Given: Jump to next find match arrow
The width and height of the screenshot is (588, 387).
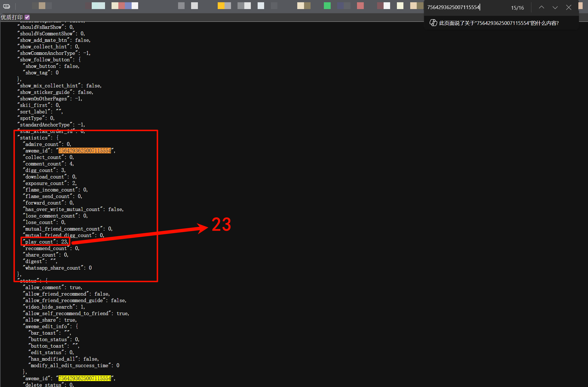Looking at the screenshot, I should pyautogui.click(x=555, y=8).
